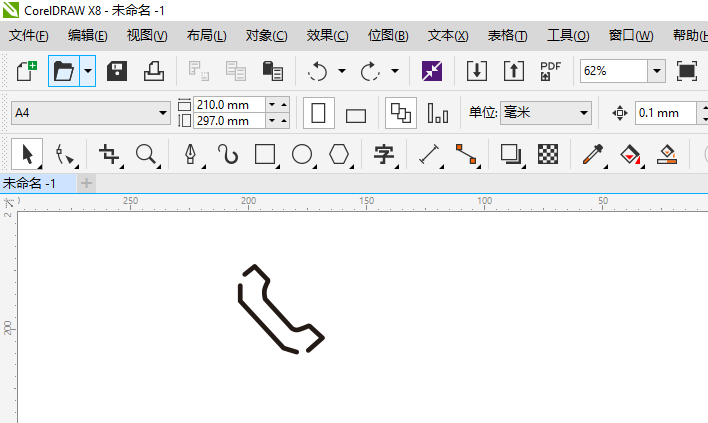Open the units dropdown showing 毫米

click(546, 112)
